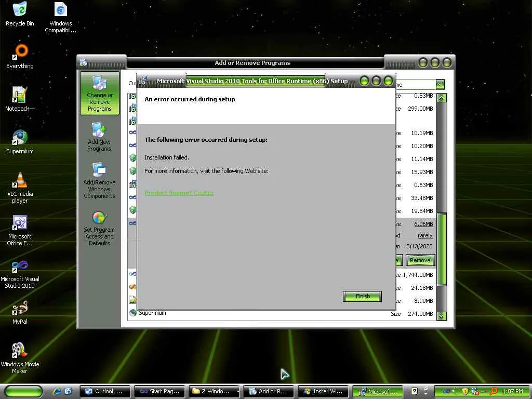
Task: Click the 1,744.00MB size entry
Action: click(418, 275)
